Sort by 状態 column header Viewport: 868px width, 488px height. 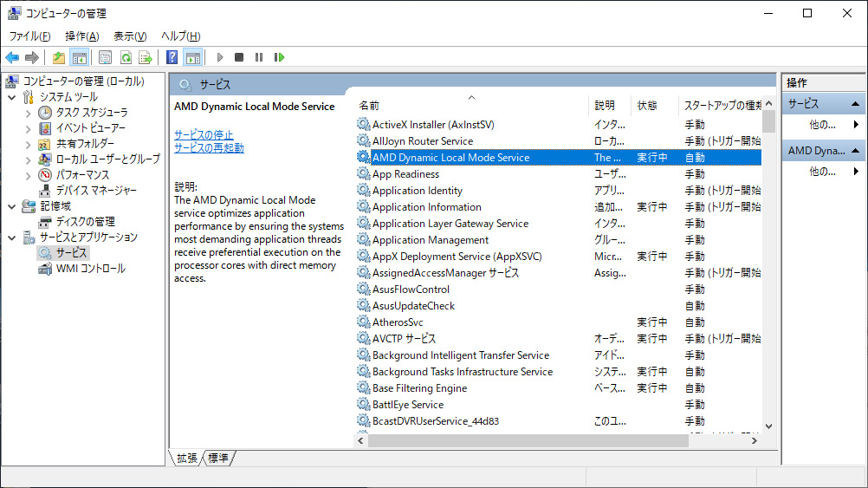coord(655,105)
